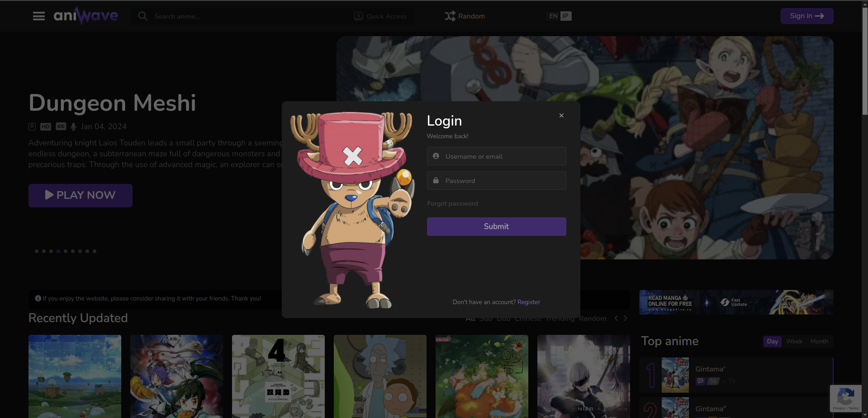Screen dimensions: 868x418
Task: Click the Sign in button
Action: pos(807,16)
